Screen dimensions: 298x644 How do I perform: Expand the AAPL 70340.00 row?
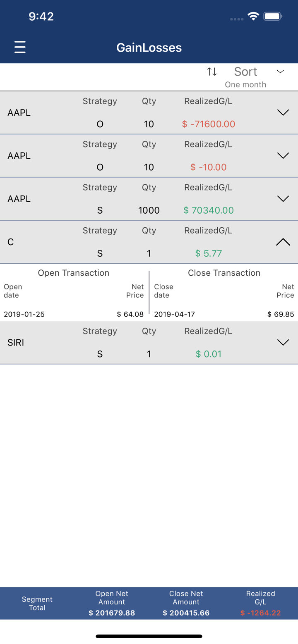point(283,199)
